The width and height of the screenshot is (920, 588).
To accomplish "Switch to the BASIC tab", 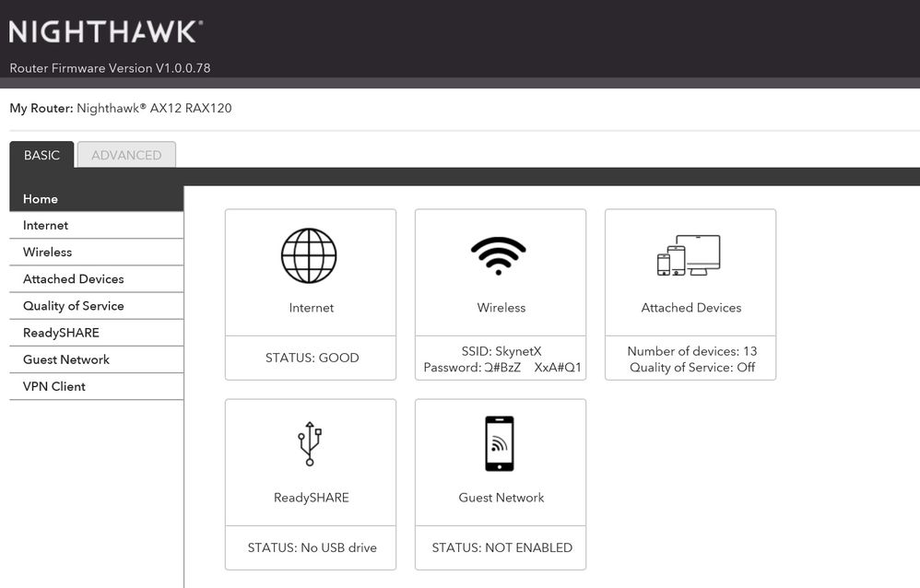I will coord(41,155).
